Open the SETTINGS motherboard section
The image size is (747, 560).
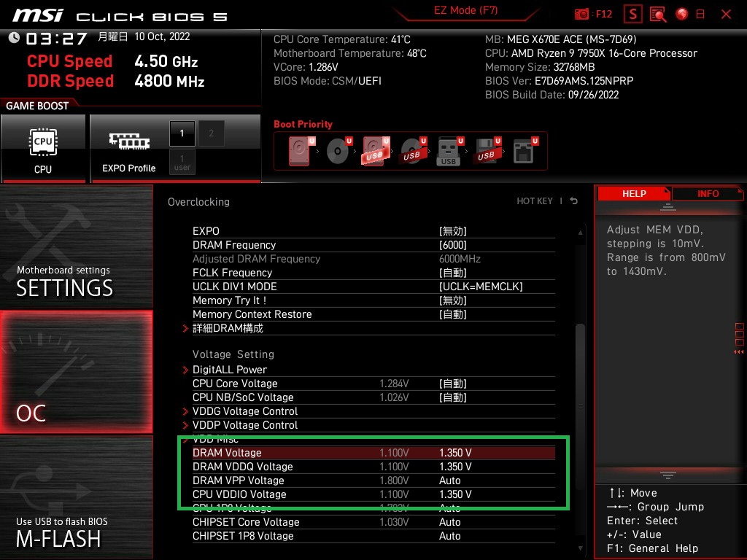[76, 246]
